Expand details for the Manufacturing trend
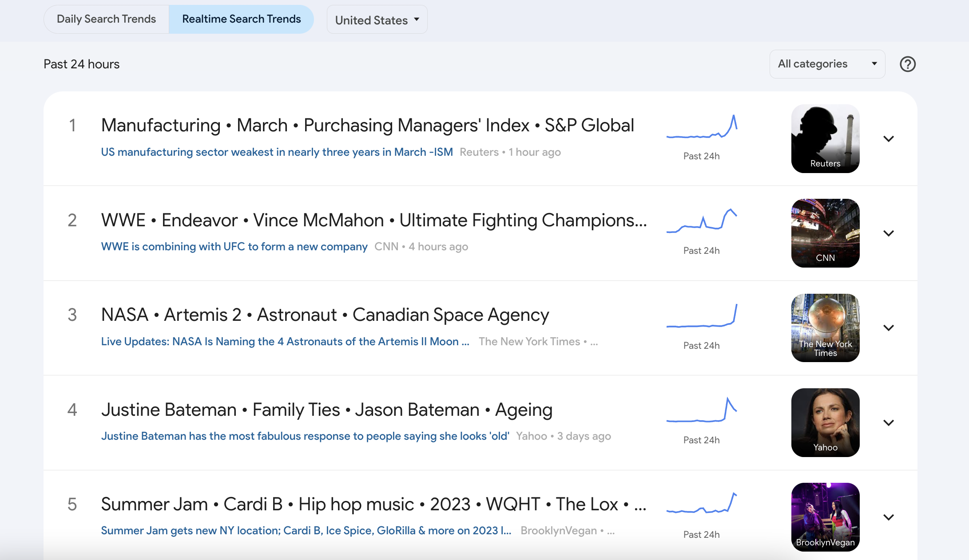The width and height of the screenshot is (969, 560). [x=890, y=139]
